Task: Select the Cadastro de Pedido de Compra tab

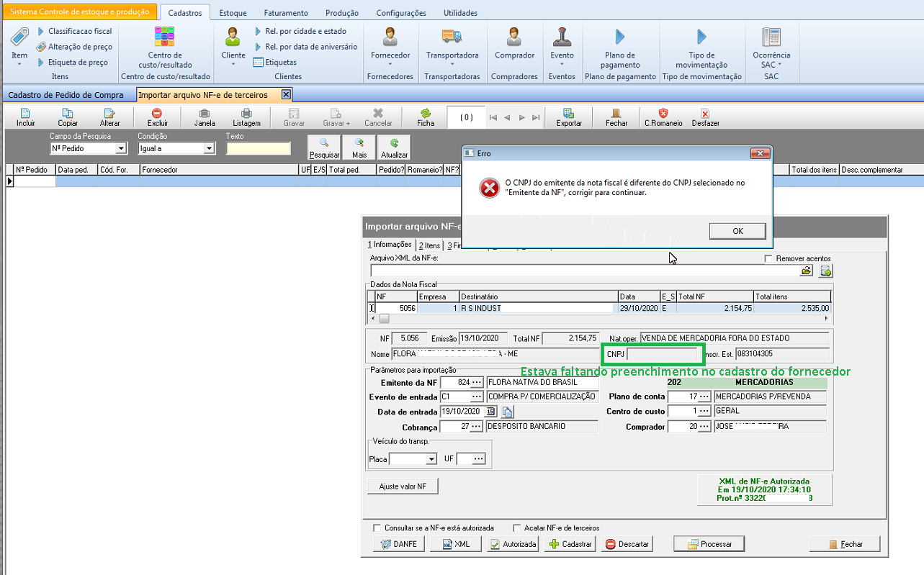Action: 66,95
